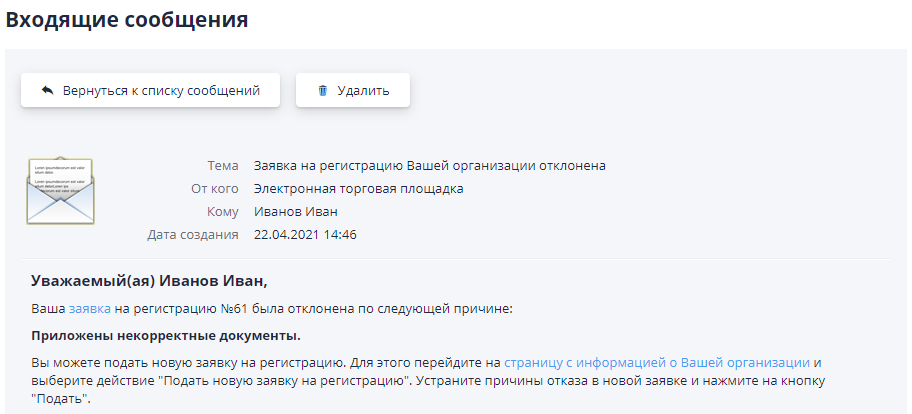Viewport: 912px width, 414px height.
Task: Click the Тема field label
Action: (x=222, y=166)
